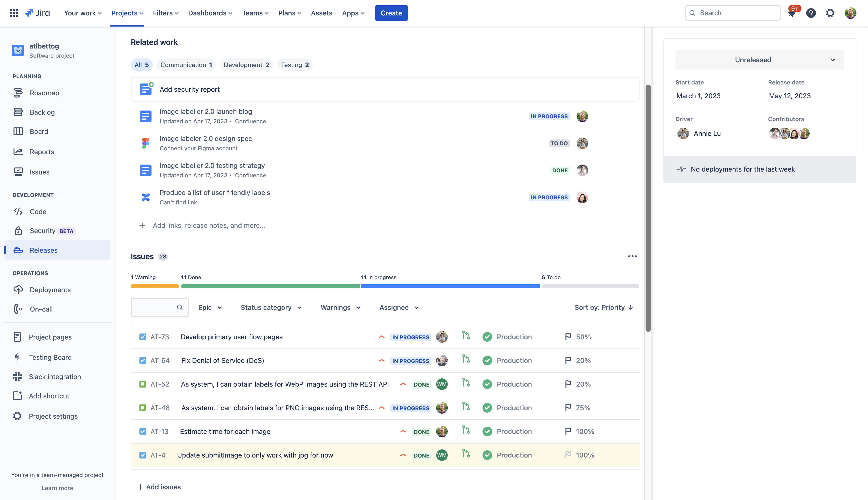868x500 pixels.
Task: Click the Slack integration icon
Action: [x=17, y=376]
